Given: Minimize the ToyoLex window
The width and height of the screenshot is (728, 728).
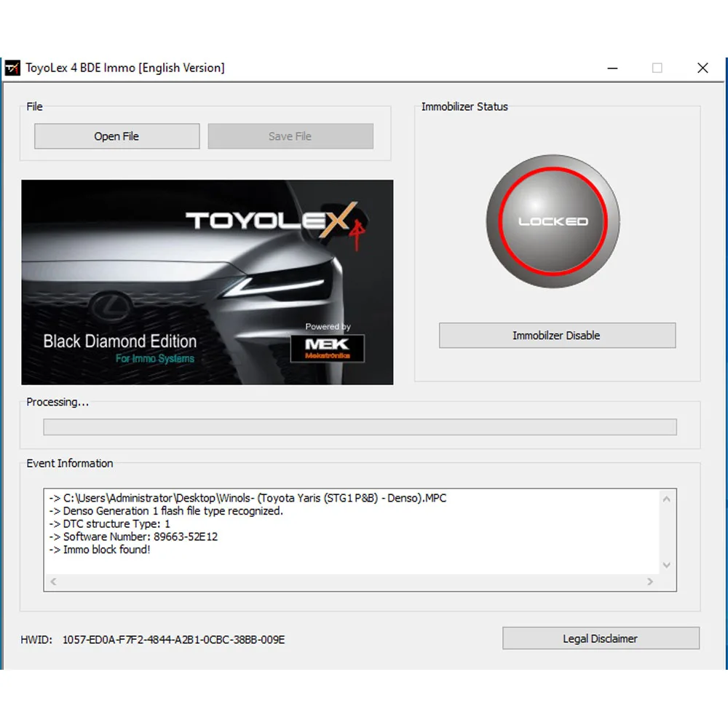Looking at the screenshot, I should click(612, 68).
